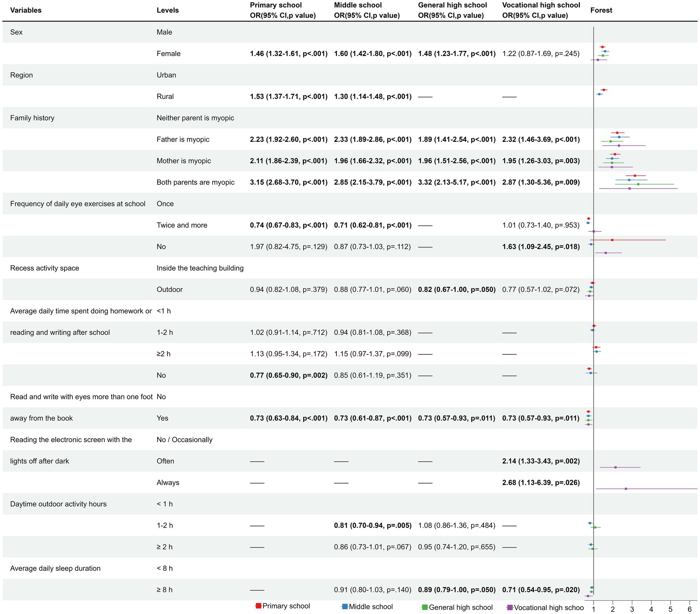Image resolution: width=700 pixels, height=614 pixels.
Task: Click value '0.71 (0.54-0.95, p=.020)'
Action: (x=541, y=590)
